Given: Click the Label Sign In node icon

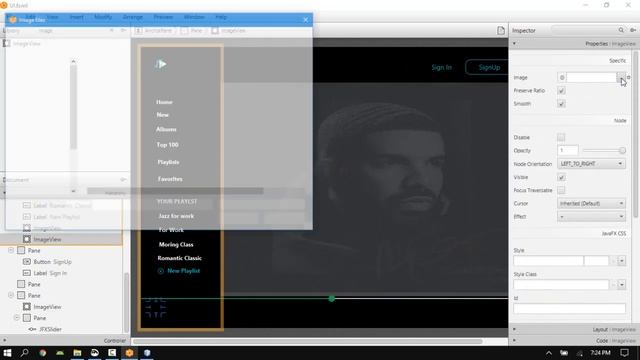Looking at the screenshot, I should click(27, 273).
